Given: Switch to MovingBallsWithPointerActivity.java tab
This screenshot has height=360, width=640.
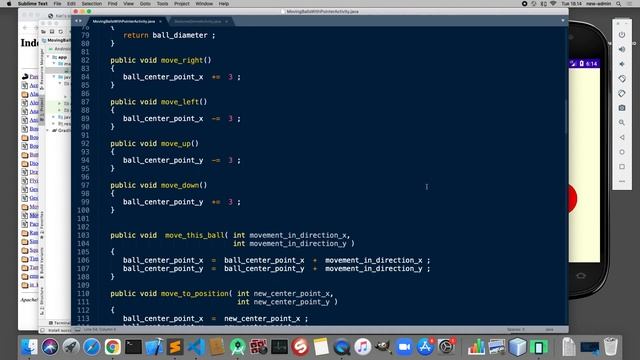Looking at the screenshot, I should (x=124, y=21).
